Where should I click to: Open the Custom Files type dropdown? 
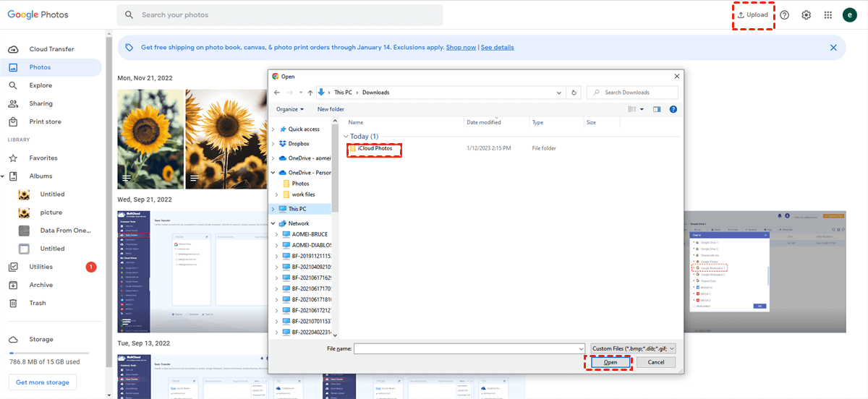point(633,348)
